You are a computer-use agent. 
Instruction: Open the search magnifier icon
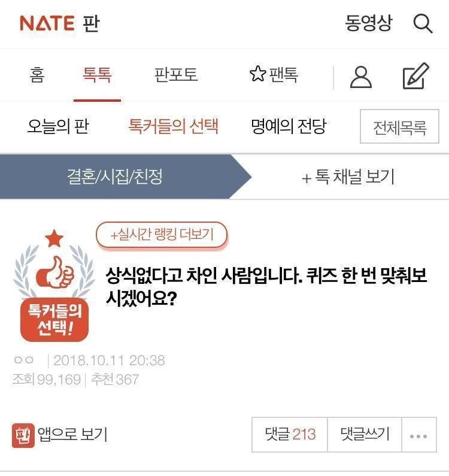[x=423, y=24]
